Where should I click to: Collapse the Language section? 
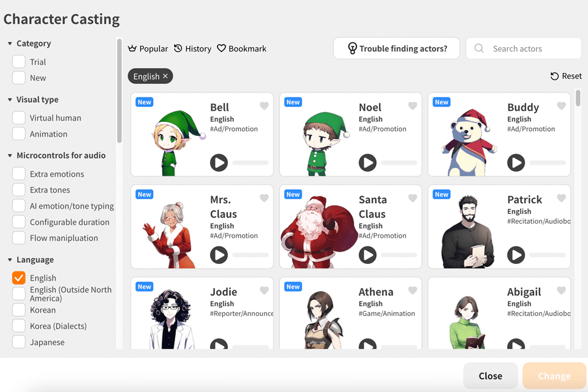[10, 260]
